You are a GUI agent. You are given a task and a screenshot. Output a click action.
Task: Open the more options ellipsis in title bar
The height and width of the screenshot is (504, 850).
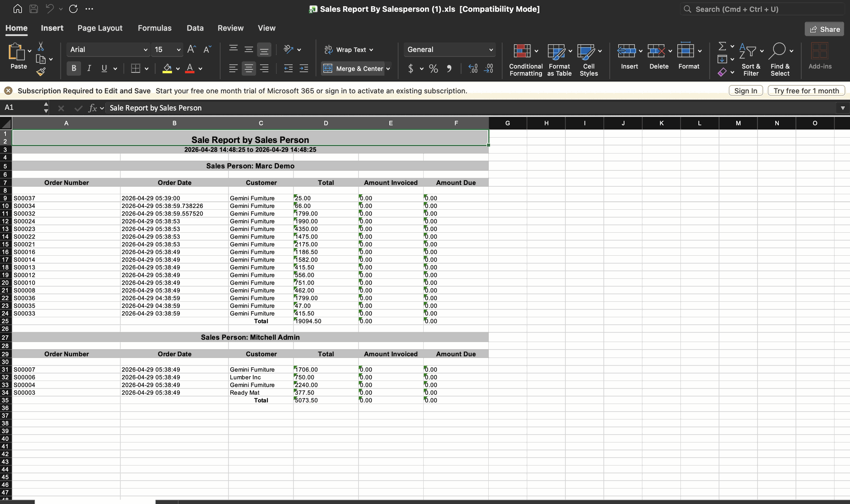(89, 9)
